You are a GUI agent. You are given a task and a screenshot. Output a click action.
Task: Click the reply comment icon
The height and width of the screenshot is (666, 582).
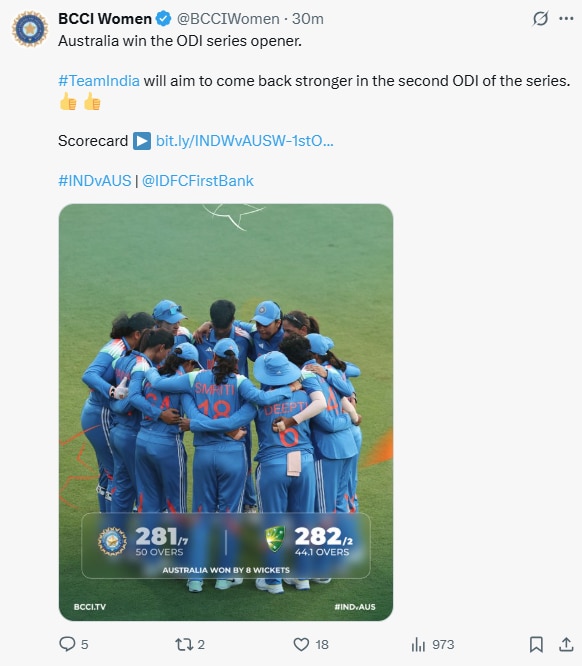pos(67,644)
